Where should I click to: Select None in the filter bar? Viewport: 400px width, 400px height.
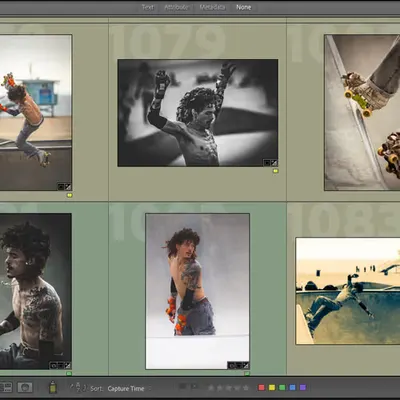point(244,7)
